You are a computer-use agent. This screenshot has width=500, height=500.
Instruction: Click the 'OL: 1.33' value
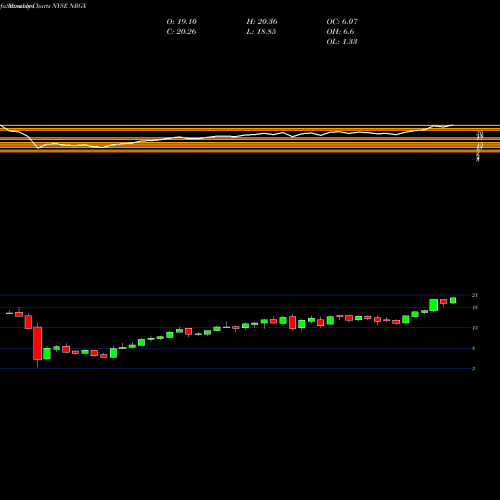click(x=342, y=42)
